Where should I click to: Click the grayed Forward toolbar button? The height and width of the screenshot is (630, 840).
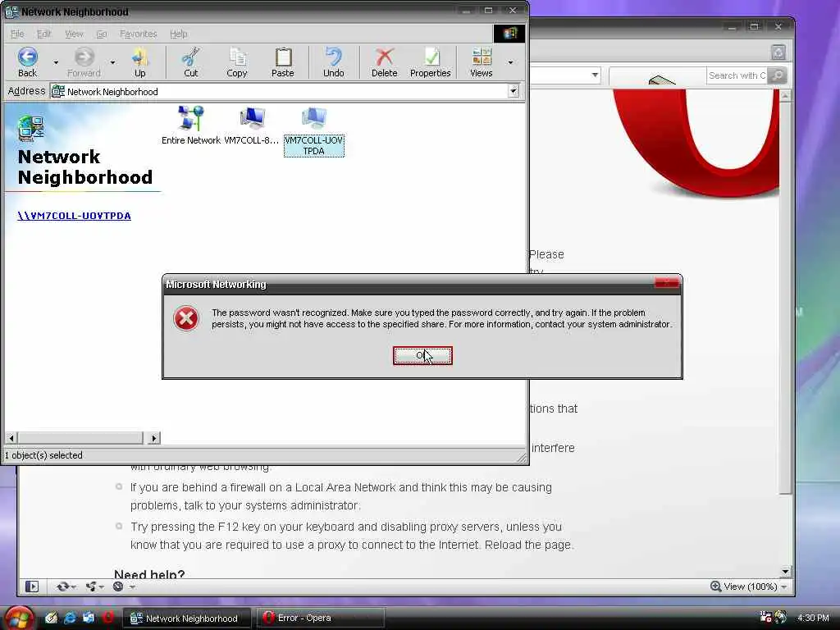coord(84,62)
